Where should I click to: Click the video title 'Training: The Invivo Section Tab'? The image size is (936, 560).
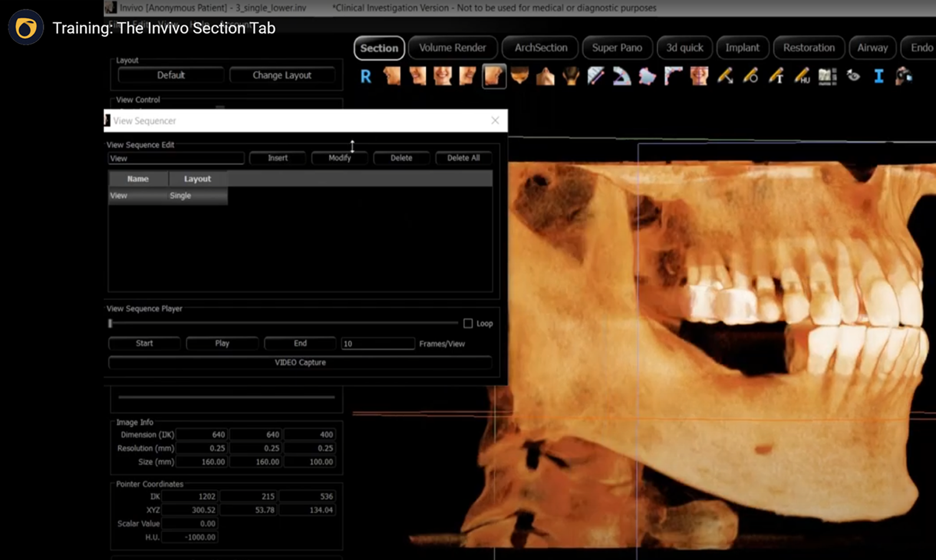pyautogui.click(x=164, y=28)
